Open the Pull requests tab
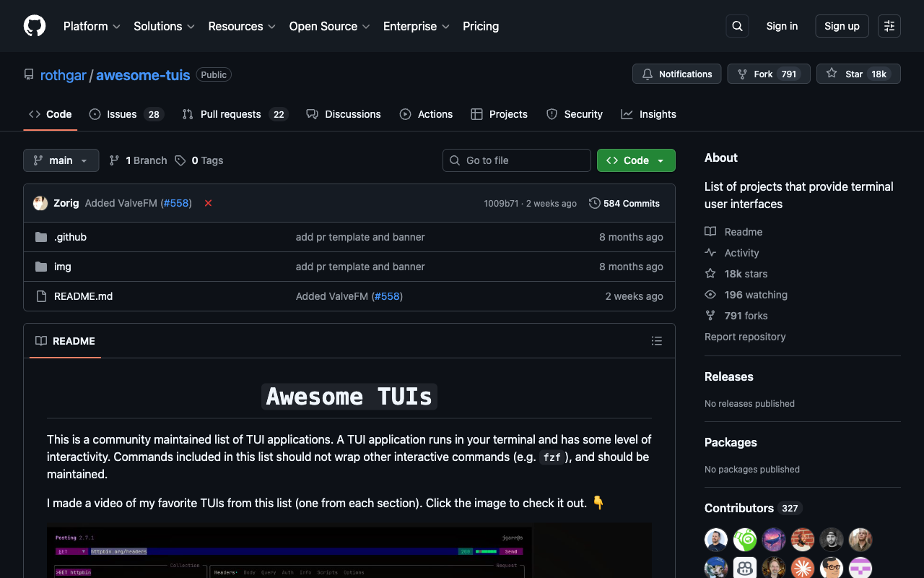The image size is (924, 578). pos(235,114)
